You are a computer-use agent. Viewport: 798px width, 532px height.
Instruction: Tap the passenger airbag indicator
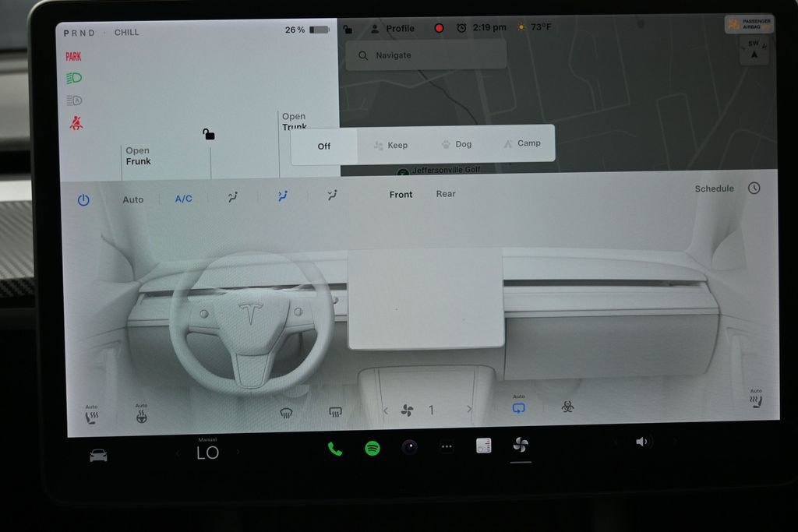pyautogui.click(x=749, y=23)
